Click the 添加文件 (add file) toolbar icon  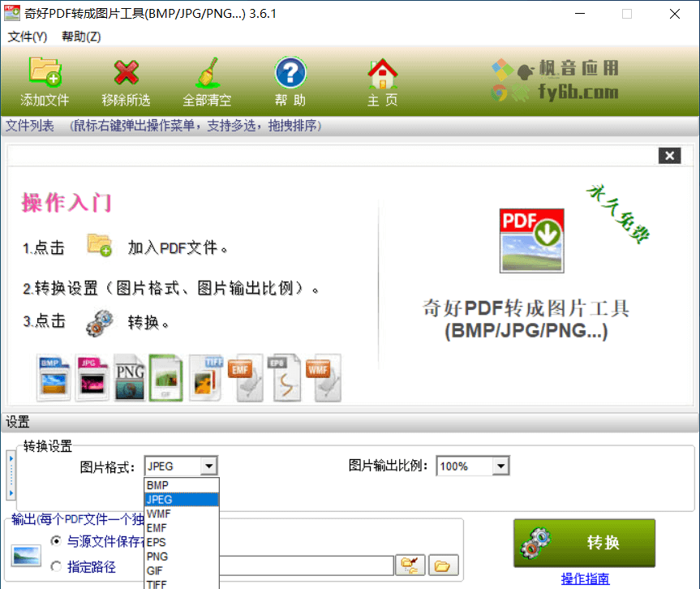click(45, 72)
